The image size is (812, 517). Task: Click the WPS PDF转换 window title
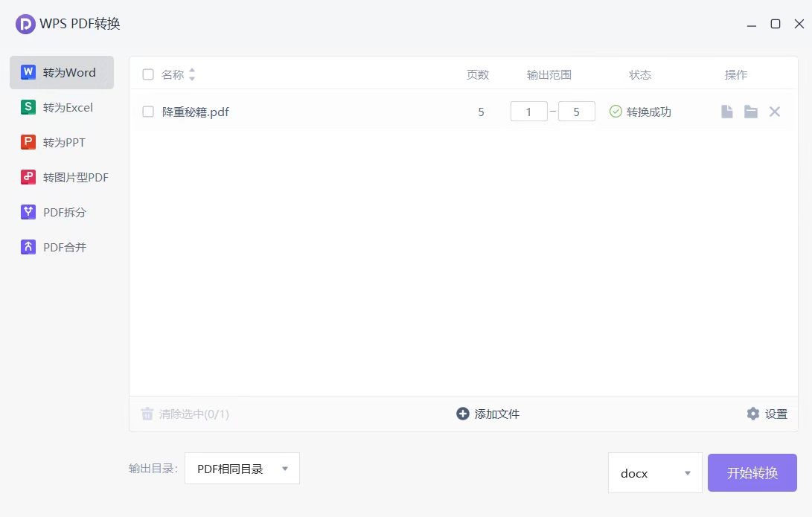[80, 24]
